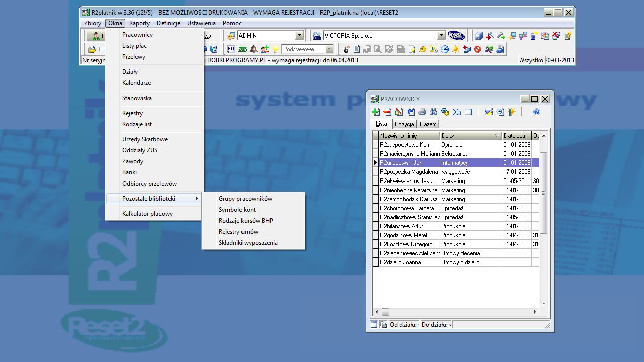Open Składniki wyposażenia submenu item
The width and height of the screenshot is (644, 362).
pyautogui.click(x=254, y=243)
